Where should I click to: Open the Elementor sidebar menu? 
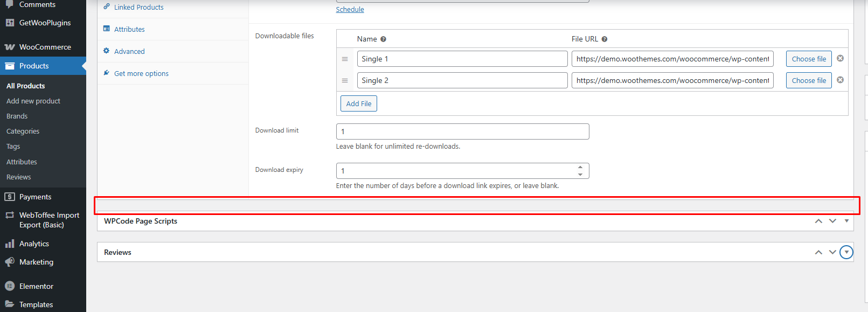[x=36, y=286]
